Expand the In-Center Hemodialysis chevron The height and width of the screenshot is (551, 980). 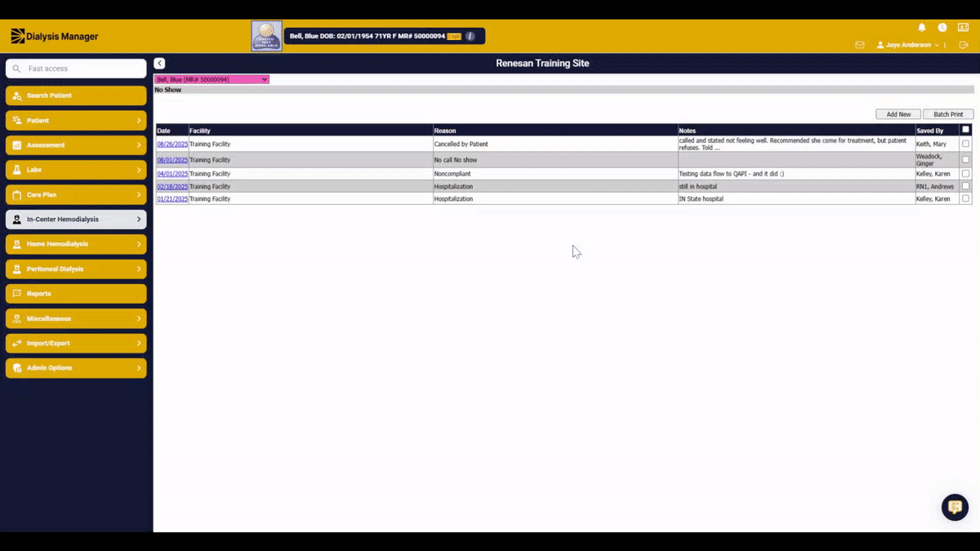tap(139, 220)
